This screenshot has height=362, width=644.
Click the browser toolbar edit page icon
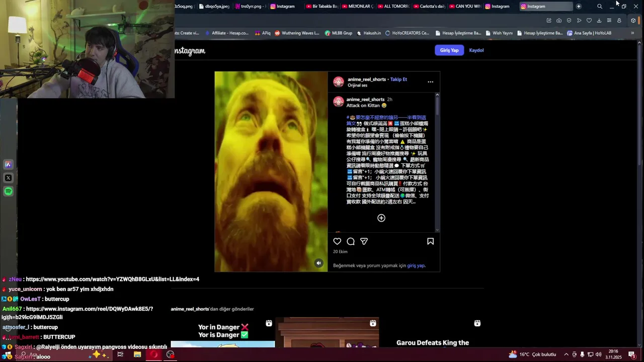pos(549,21)
